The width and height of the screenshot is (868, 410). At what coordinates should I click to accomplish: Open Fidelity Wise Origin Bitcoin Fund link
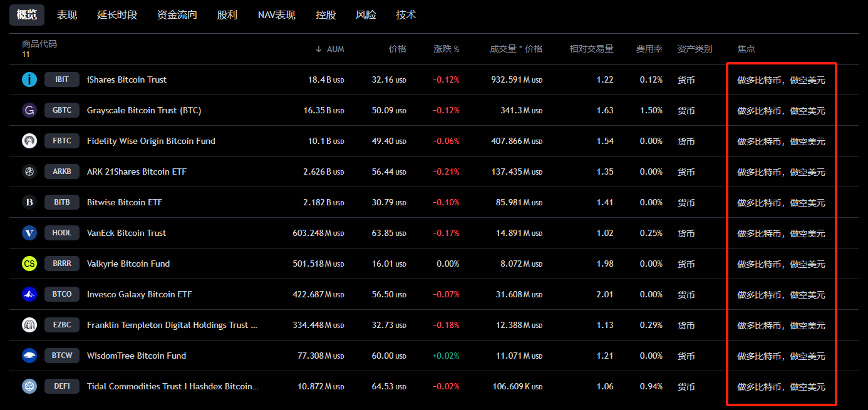click(151, 141)
